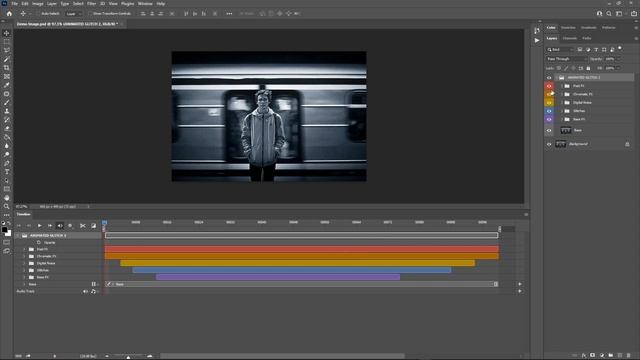The image size is (640, 360).
Task: Click the scissors split-at-playhead icon
Action: click(x=83, y=226)
